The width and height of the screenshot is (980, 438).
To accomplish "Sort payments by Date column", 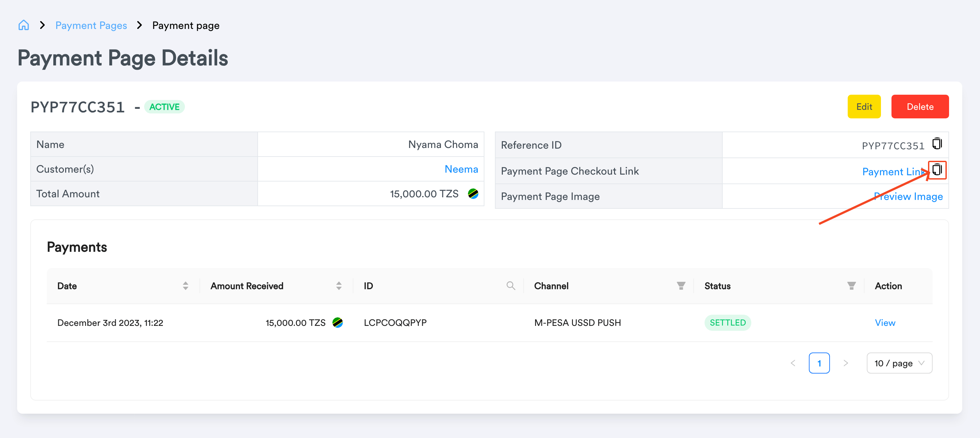I will 185,286.
